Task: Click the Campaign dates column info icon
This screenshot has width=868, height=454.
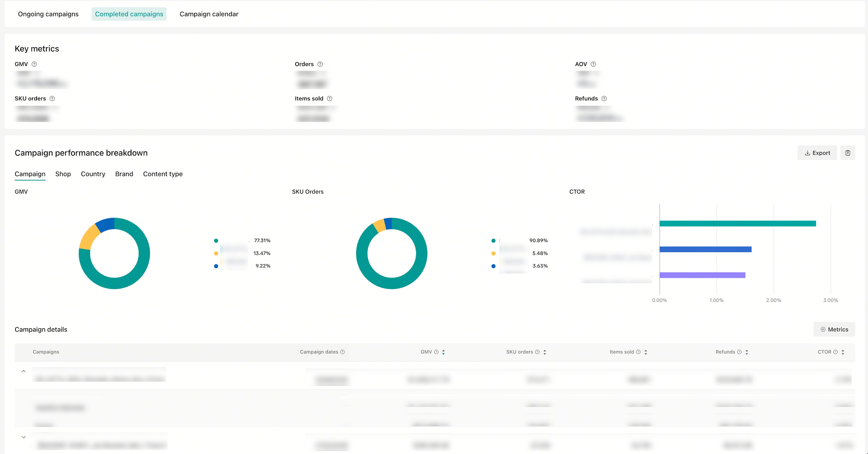Action: (342, 352)
